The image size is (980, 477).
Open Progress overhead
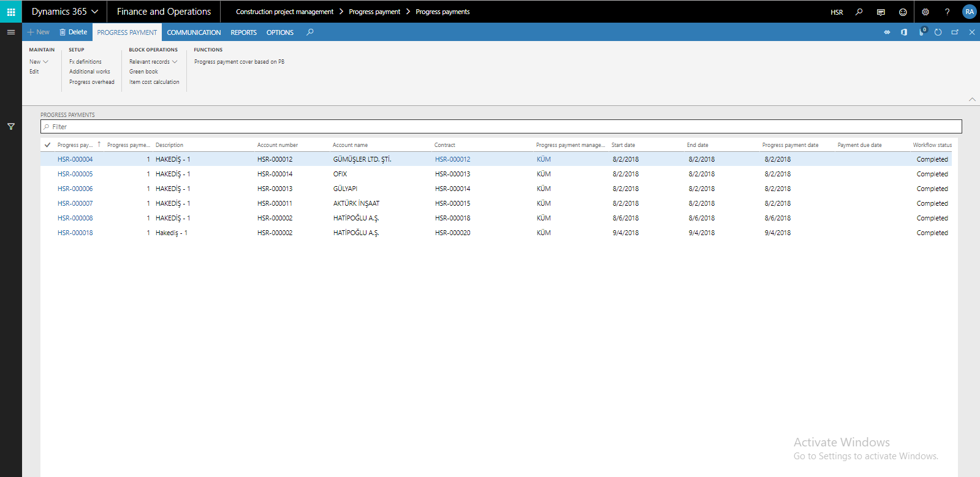(x=92, y=82)
